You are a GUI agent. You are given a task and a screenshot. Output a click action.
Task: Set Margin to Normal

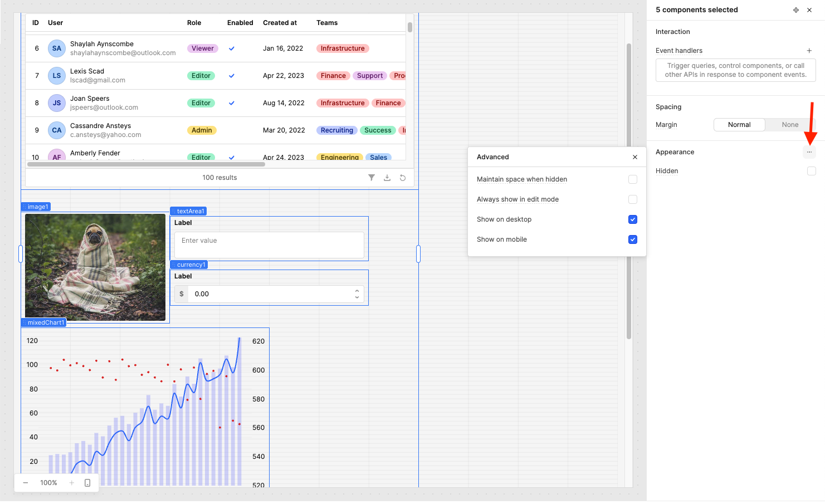click(x=739, y=125)
